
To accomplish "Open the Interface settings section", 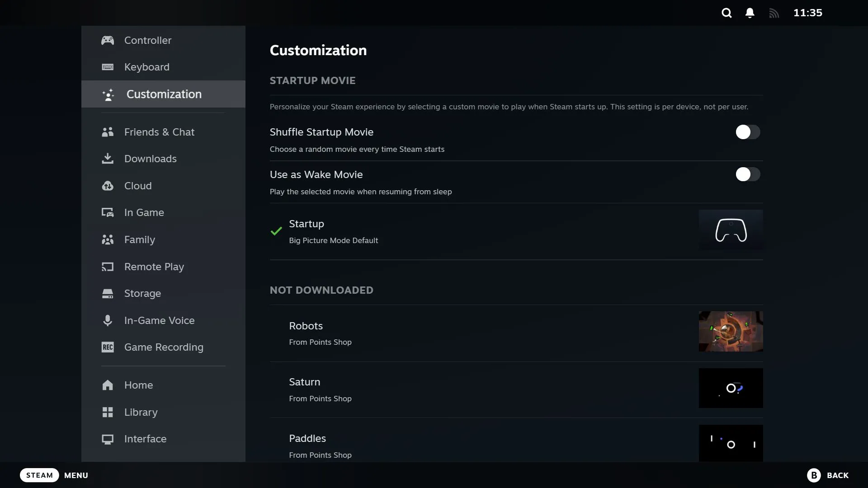I will tap(145, 439).
